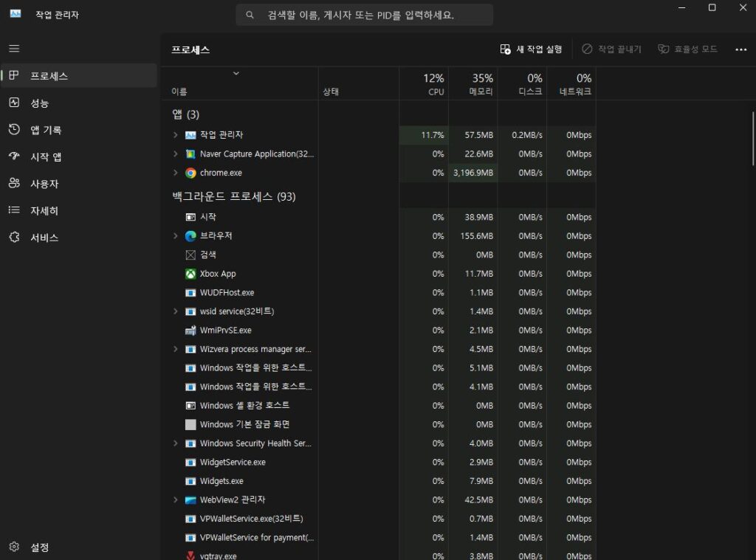Click the 새 작업 실행 button
This screenshot has width=756, height=560.
coord(531,49)
